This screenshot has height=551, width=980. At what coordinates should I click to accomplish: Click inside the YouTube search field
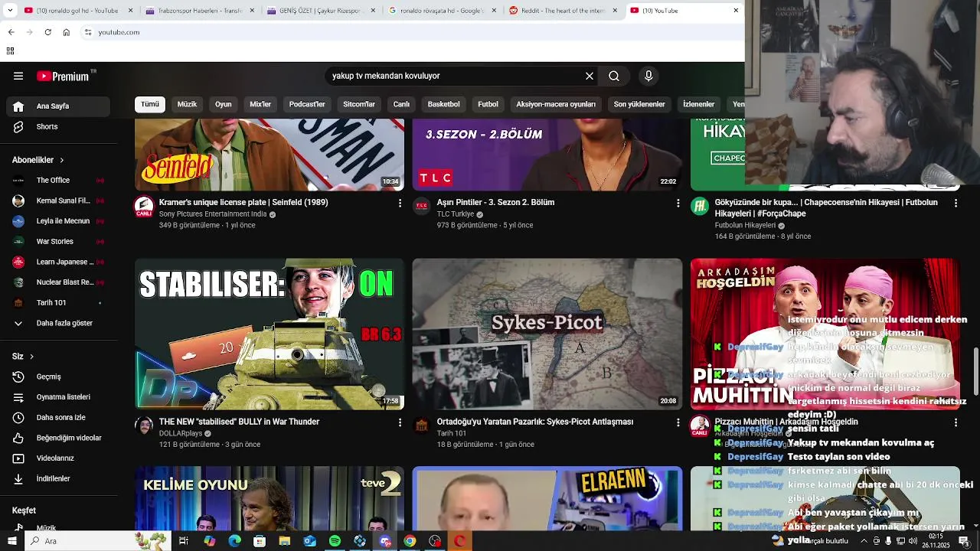point(455,76)
